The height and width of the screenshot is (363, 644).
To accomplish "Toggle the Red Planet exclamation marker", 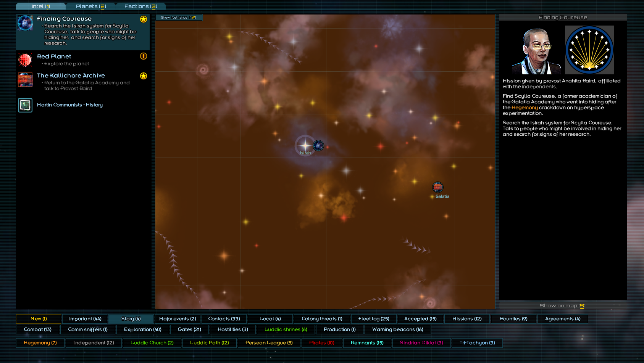I will [x=144, y=56].
